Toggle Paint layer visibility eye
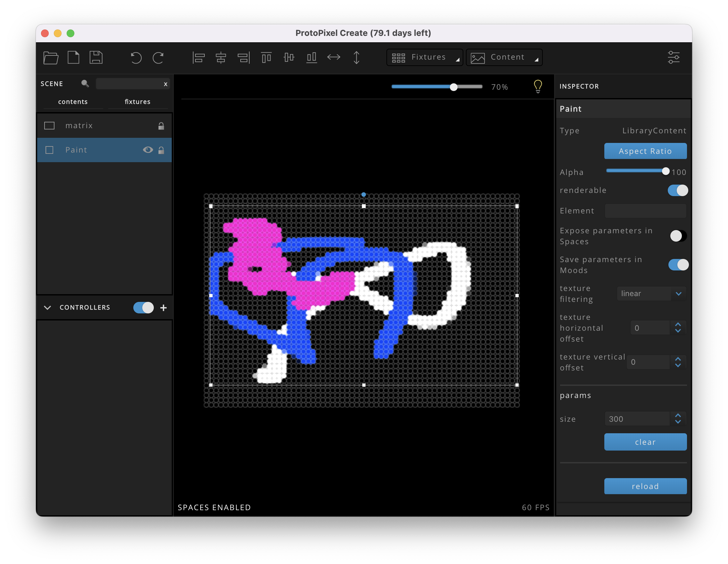This screenshot has height=564, width=728. coord(148,150)
